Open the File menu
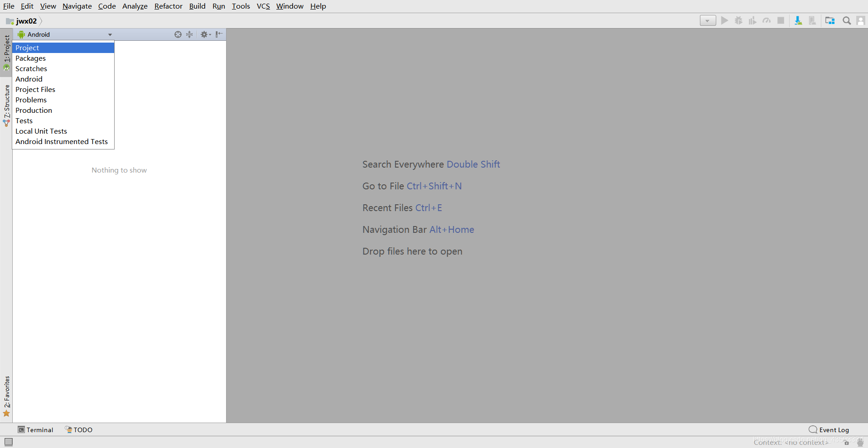This screenshot has height=448, width=868. coord(9,6)
